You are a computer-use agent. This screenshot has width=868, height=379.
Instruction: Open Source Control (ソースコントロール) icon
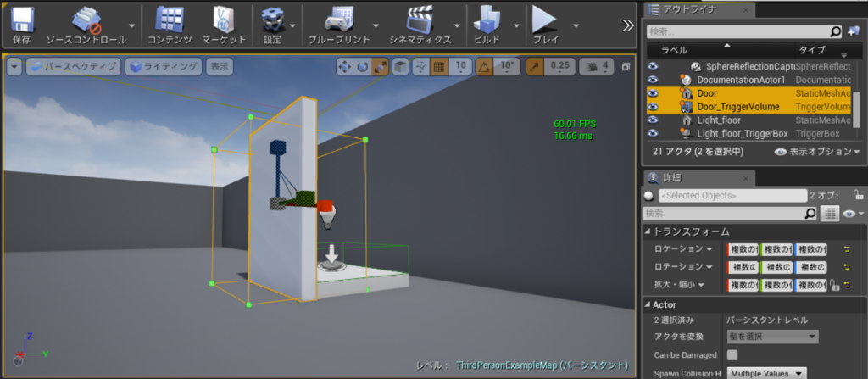pos(86,20)
